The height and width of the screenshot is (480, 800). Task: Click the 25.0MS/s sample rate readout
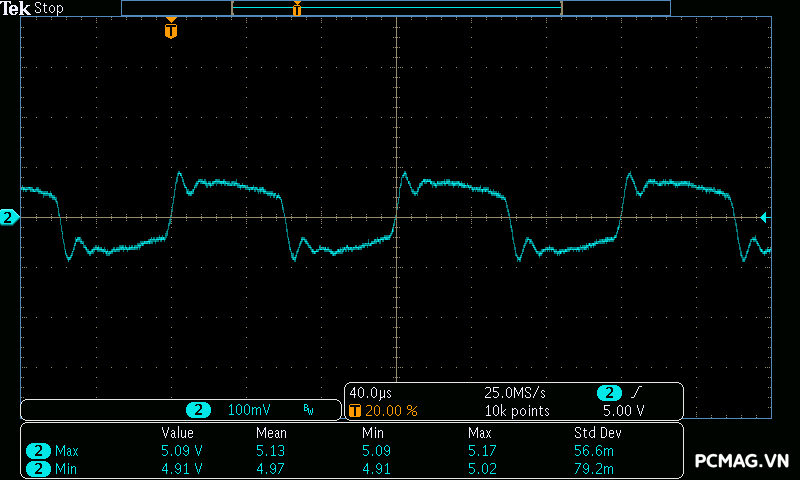[515, 393]
